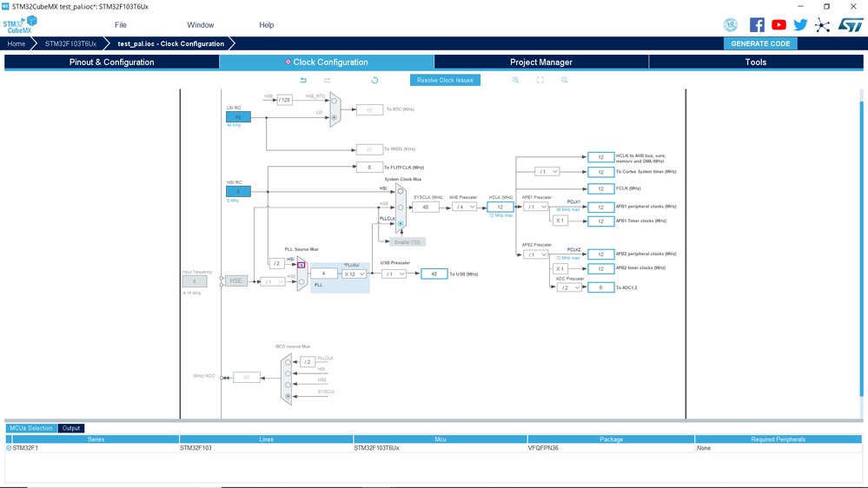Select PLLCLK in MCO source Mux
Image resolution: width=868 pixels, height=488 pixels.
tap(288, 362)
